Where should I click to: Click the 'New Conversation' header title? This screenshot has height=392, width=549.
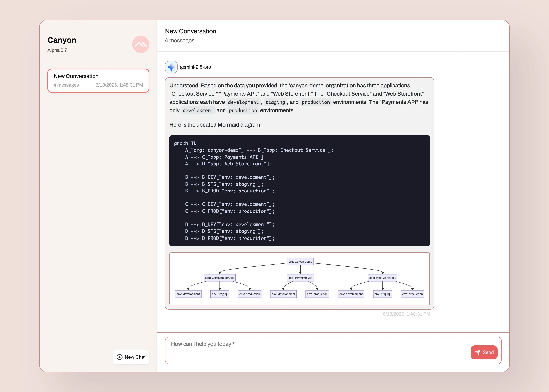[191, 31]
